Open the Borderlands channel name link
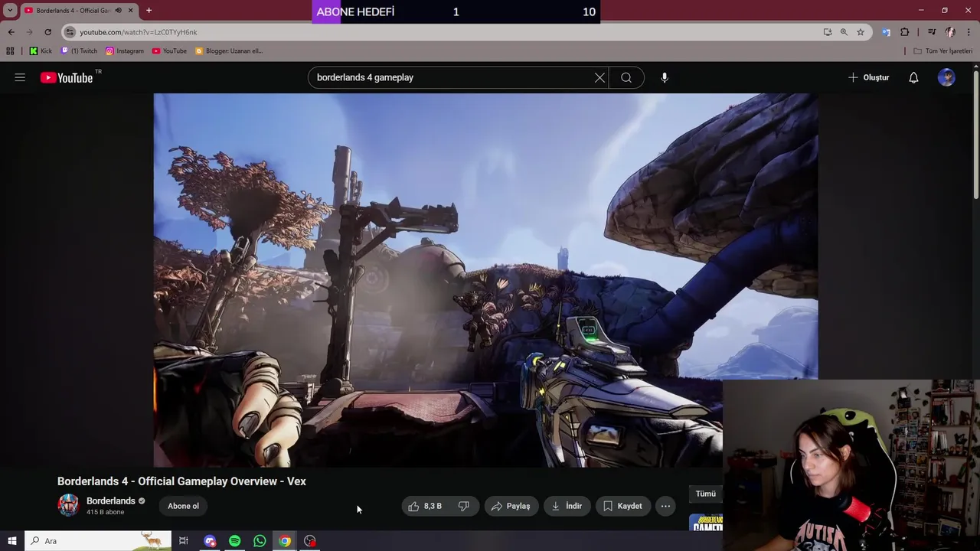 (110, 500)
